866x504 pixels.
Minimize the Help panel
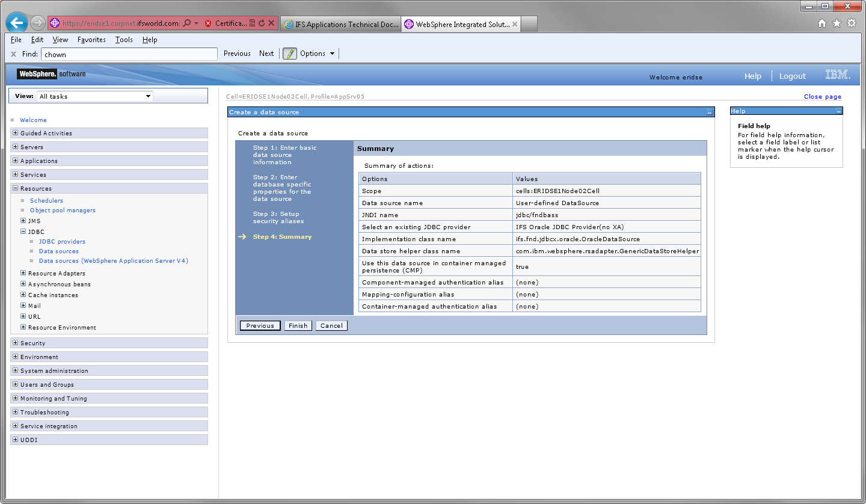pos(838,111)
